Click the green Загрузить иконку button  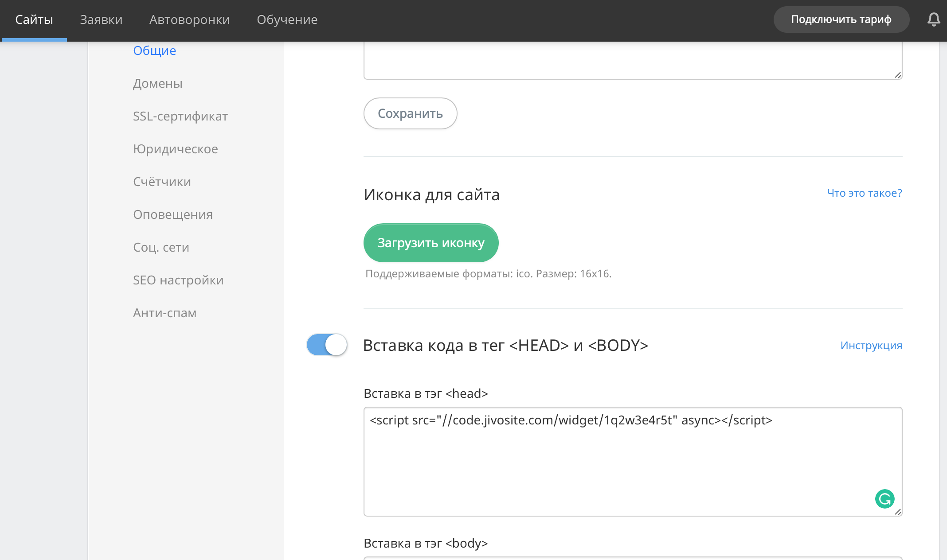coord(431,243)
